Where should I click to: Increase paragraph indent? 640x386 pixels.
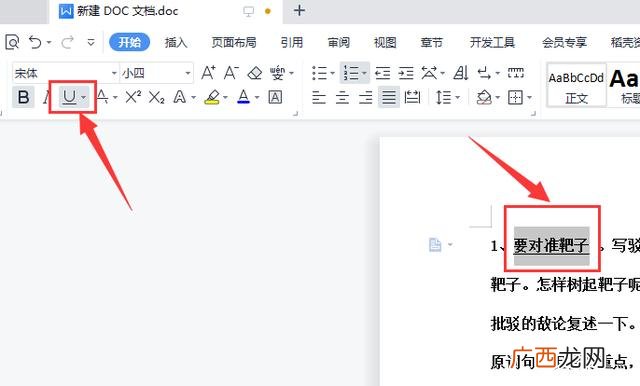[x=406, y=73]
